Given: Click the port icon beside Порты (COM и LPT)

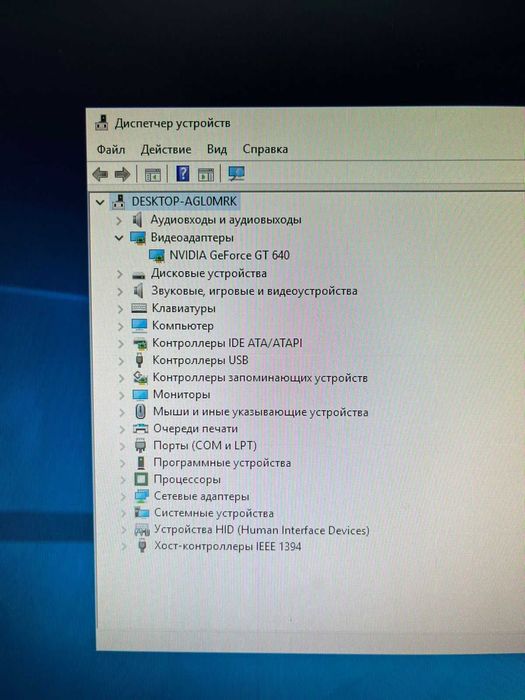Looking at the screenshot, I should [x=141, y=445].
